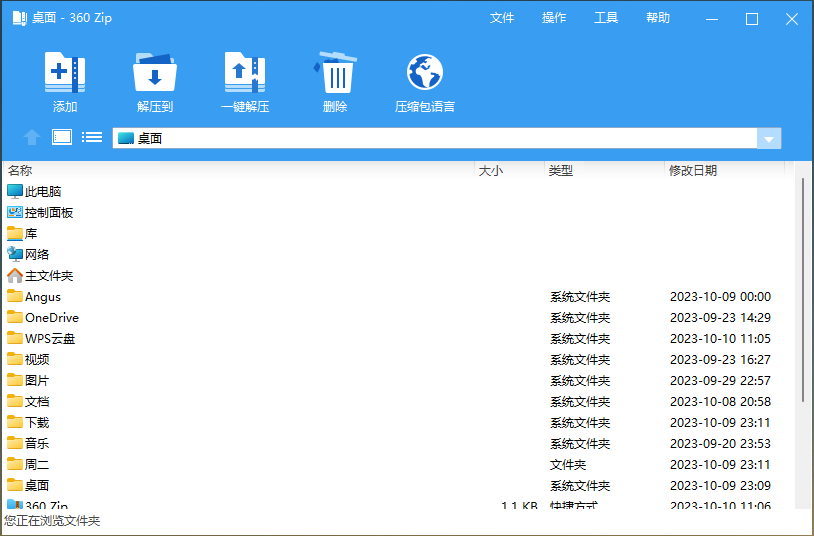Select the 控制面板 row name
The image size is (814, 536).
49,212
